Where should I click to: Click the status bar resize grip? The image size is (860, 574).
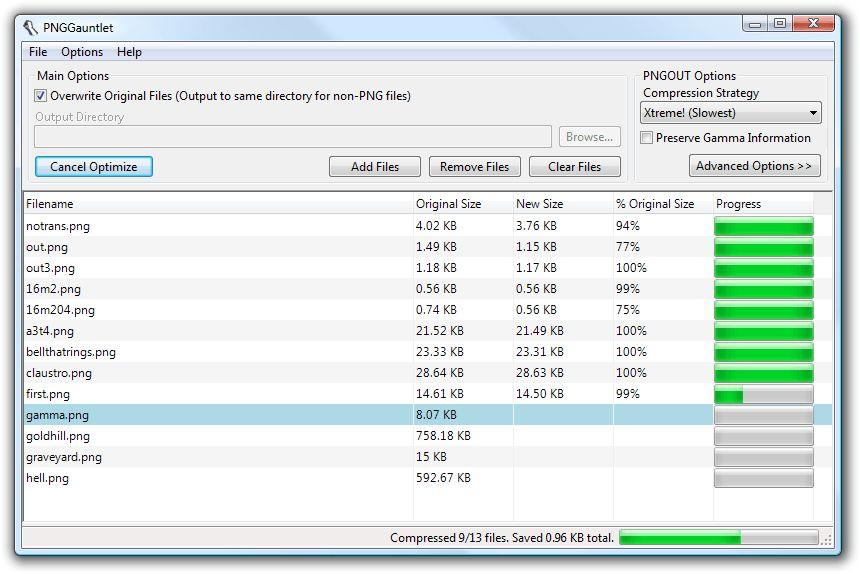(x=827, y=540)
